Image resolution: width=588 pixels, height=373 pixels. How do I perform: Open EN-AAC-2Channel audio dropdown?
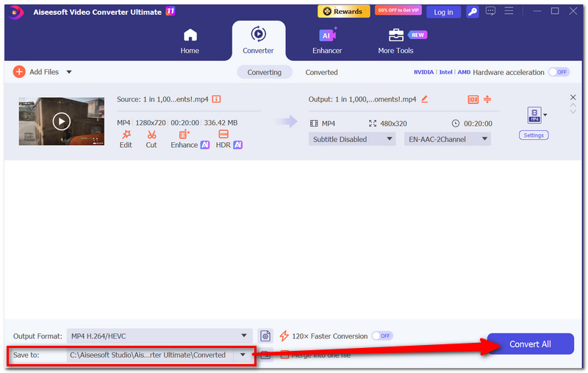(448, 139)
